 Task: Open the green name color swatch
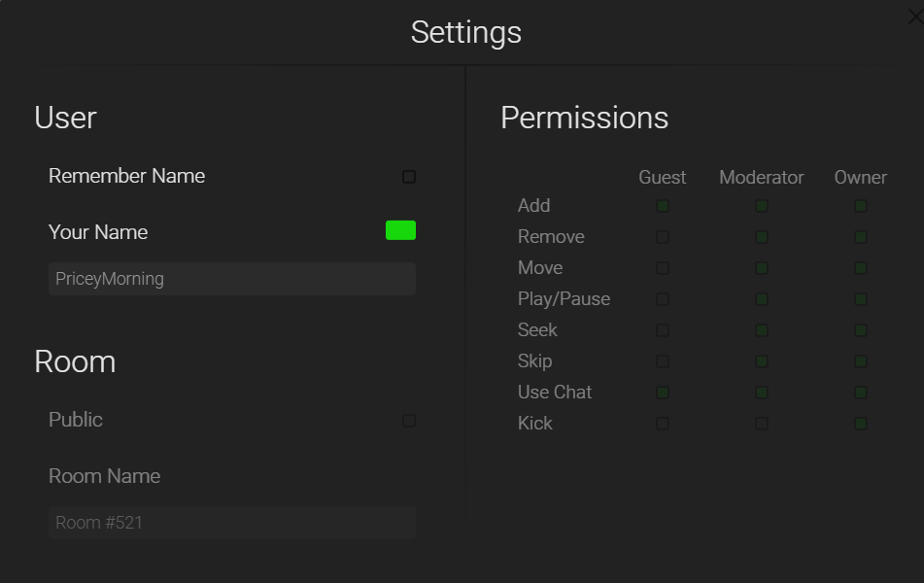[x=400, y=230]
